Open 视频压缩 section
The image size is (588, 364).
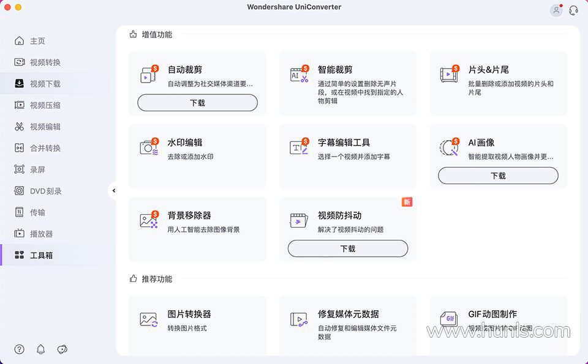[x=45, y=105]
